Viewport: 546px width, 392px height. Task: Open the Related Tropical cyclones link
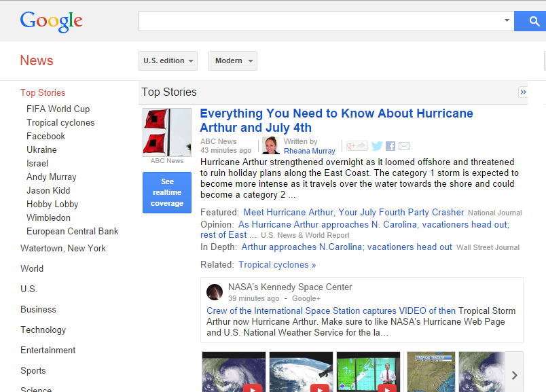276,264
